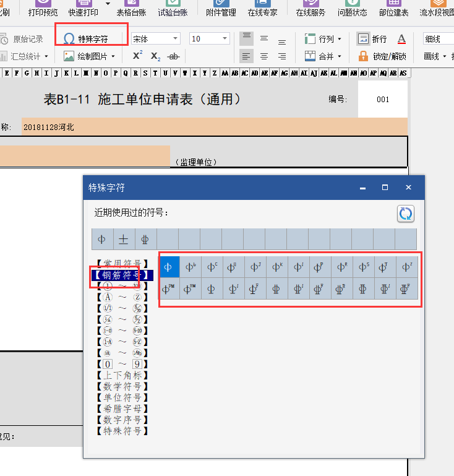Select 【上下角标】 category
The width and height of the screenshot is (454, 476).
point(122,375)
